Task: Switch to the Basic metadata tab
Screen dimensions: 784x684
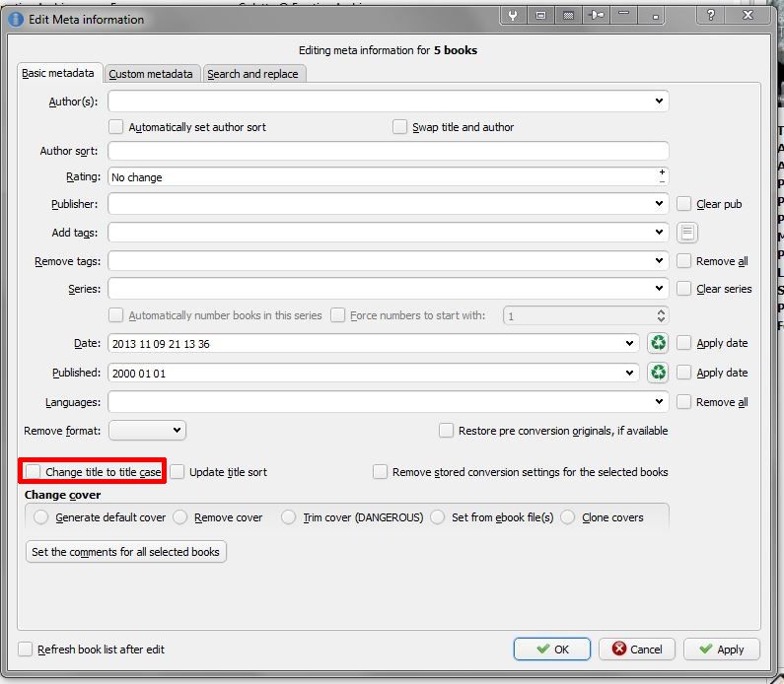Action: tap(58, 73)
